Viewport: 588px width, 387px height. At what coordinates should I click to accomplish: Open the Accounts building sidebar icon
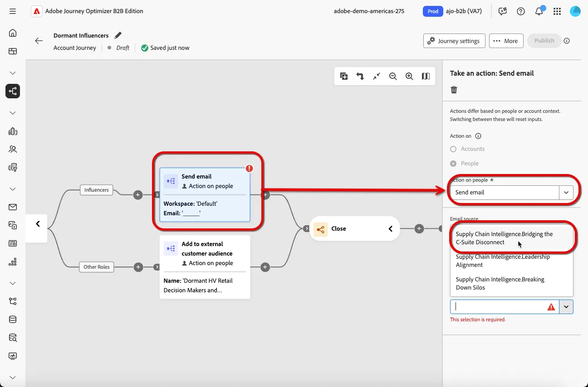tap(13, 131)
